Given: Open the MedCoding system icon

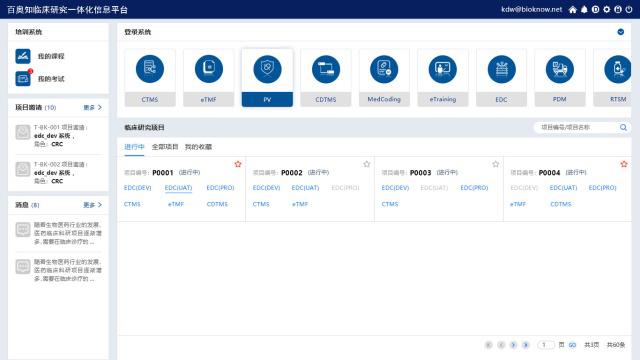Looking at the screenshot, I should coord(384,69).
